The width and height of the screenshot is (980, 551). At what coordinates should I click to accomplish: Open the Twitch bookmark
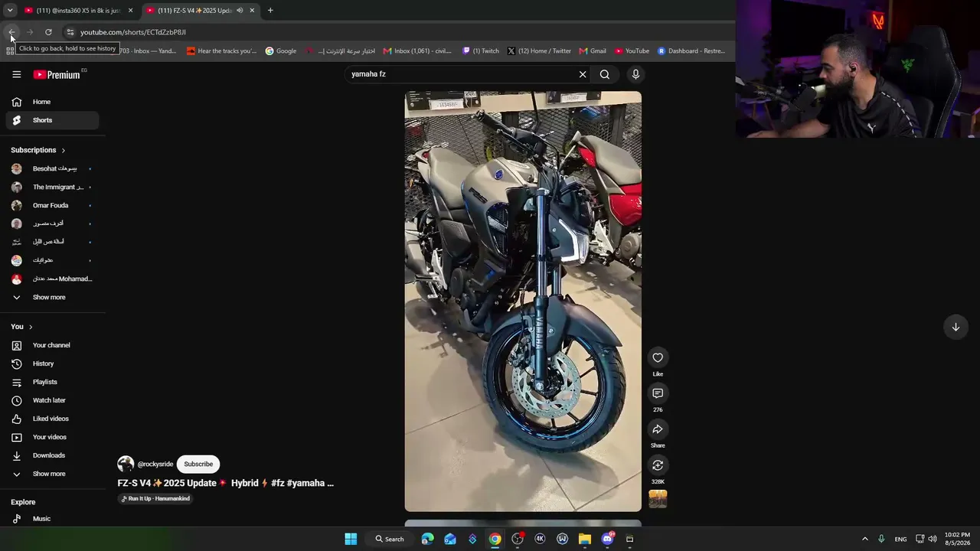(481, 51)
